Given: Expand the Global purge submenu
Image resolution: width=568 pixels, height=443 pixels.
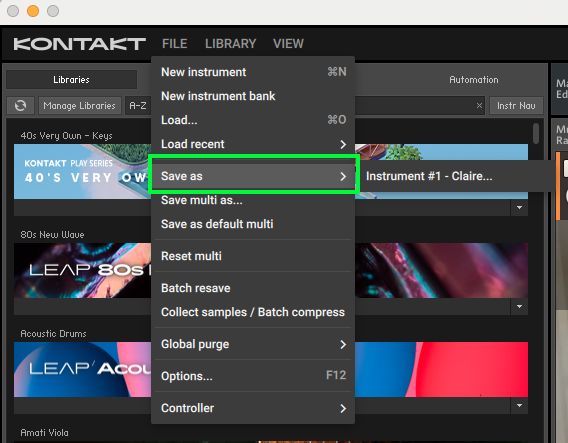Looking at the screenshot, I should 343,344.
